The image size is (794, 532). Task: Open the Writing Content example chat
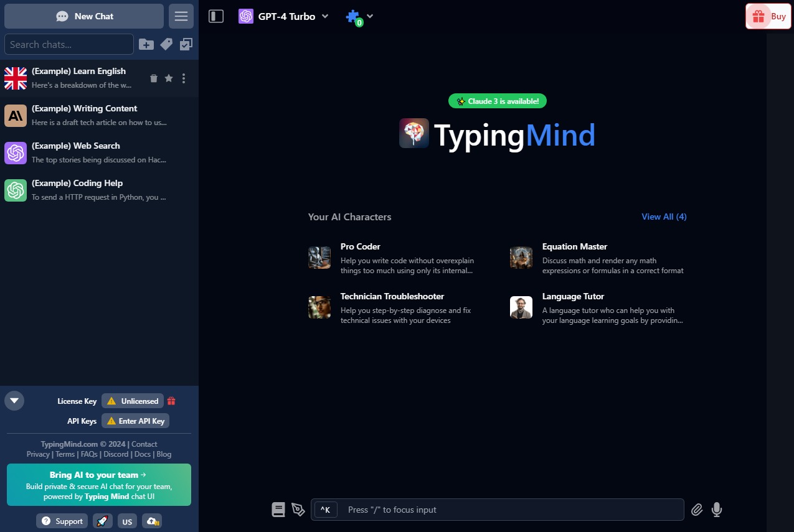point(99,116)
